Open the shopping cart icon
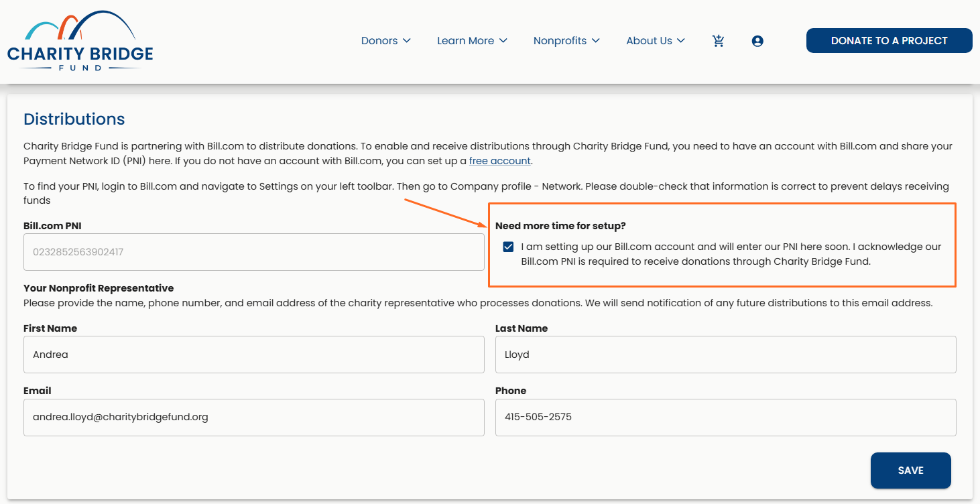Image resolution: width=980 pixels, height=504 pixels. pyautogui.click(x=719, y=41)
